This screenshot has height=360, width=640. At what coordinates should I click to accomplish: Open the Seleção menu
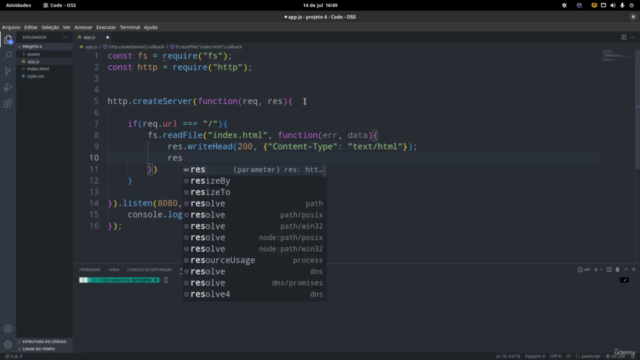click(x=50, y=27)
